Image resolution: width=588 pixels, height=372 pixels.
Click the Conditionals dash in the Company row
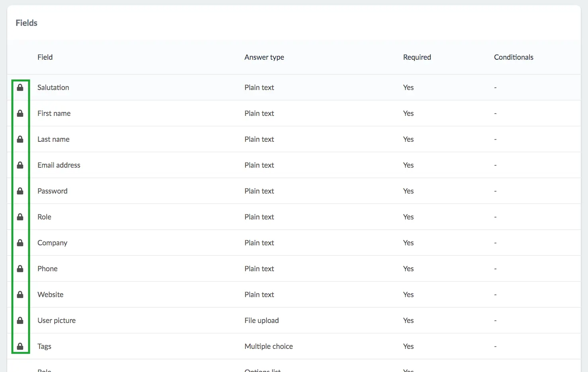tap(495, 243)
